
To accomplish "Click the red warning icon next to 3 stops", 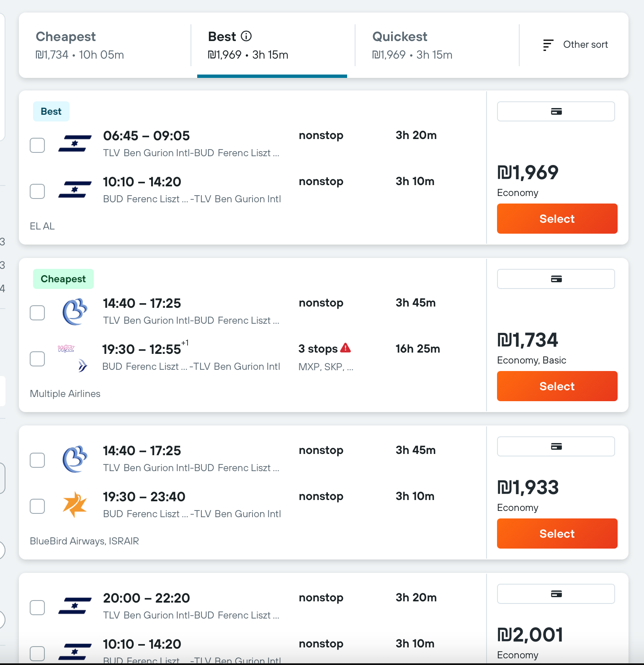I will pos(345,348).
